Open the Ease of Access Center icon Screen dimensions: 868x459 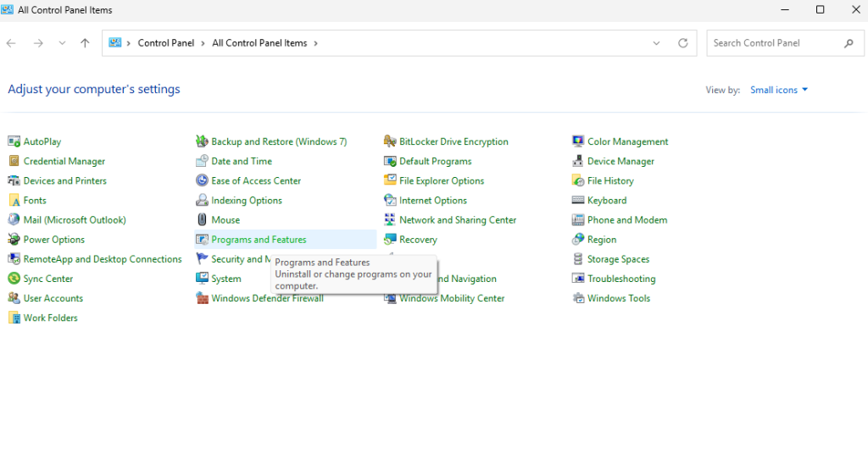point(202,181)
